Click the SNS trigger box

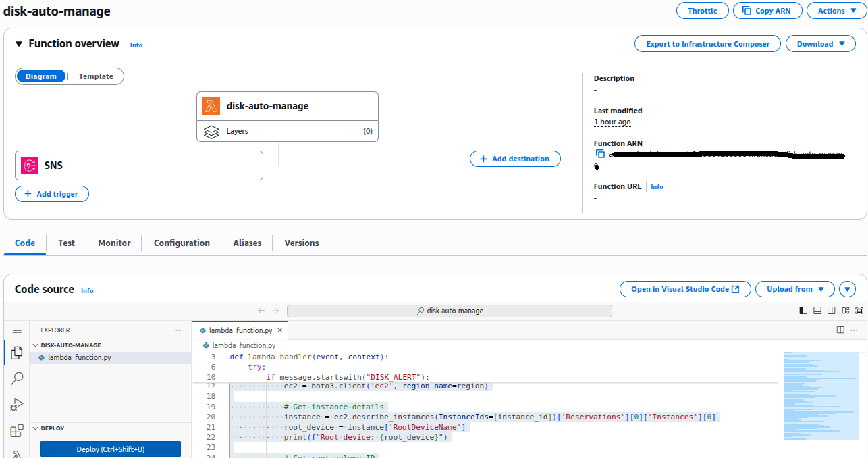coord(139,165)
